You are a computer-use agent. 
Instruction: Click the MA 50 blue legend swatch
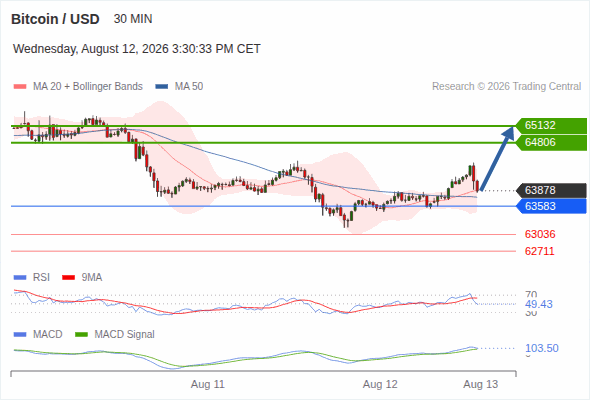tap(162, 87)
